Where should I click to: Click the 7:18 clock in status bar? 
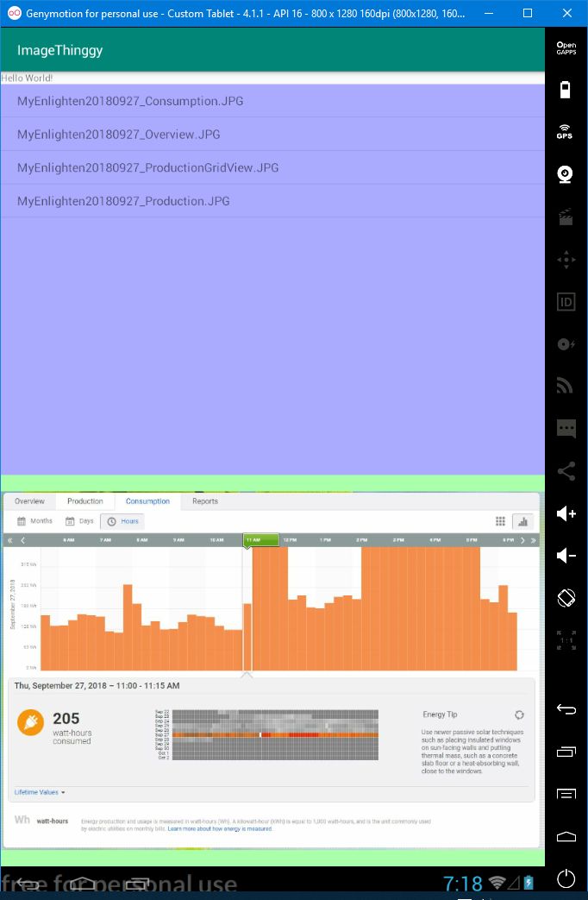pos(462,883)
